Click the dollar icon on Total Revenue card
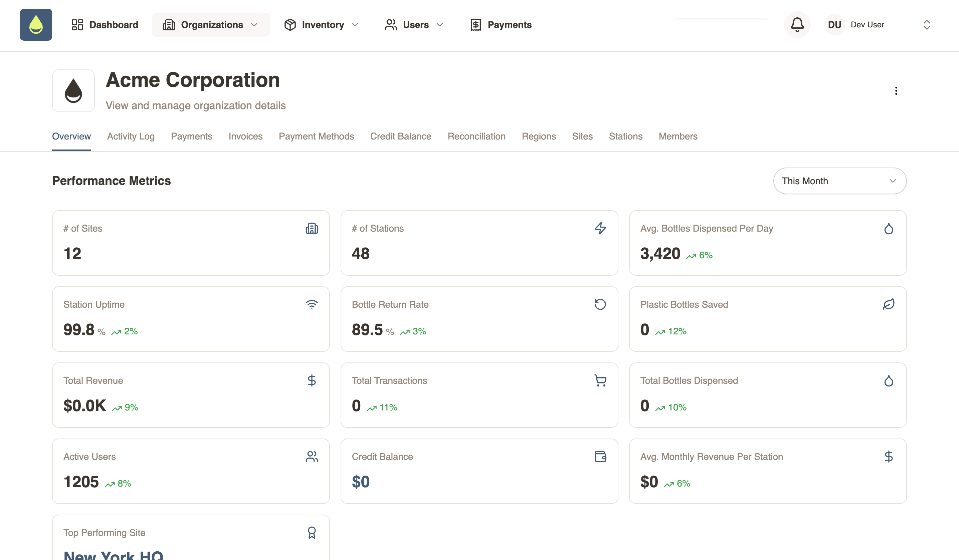 312,380
